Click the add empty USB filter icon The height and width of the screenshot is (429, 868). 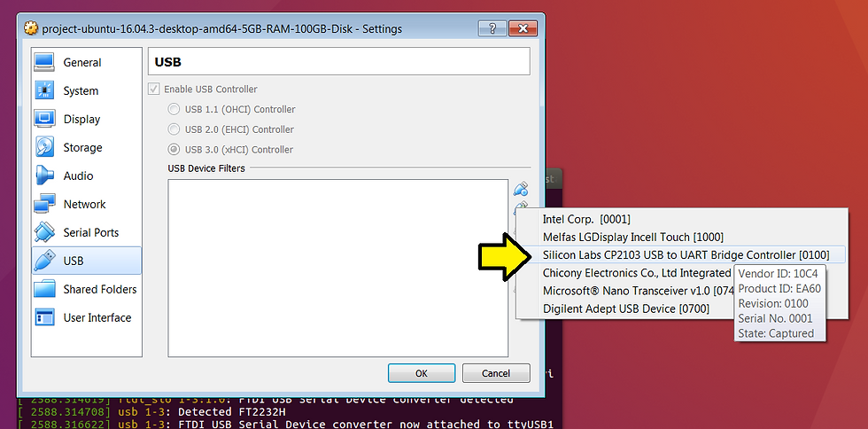521,189
